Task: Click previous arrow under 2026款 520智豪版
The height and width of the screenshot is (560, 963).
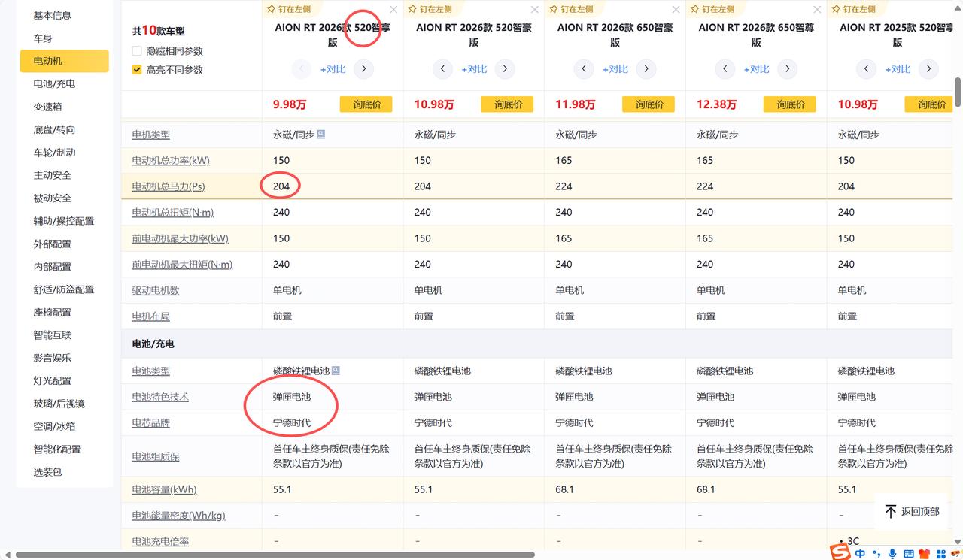Action: click(x=442, y=69)
